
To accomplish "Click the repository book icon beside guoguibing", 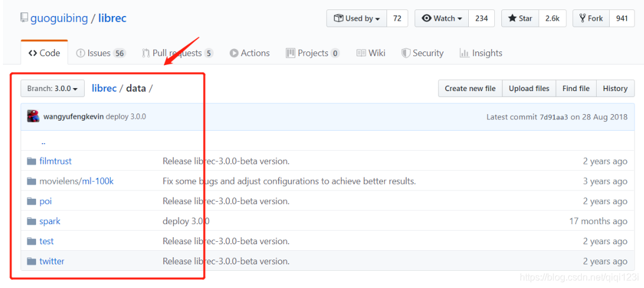I will 24,18.
